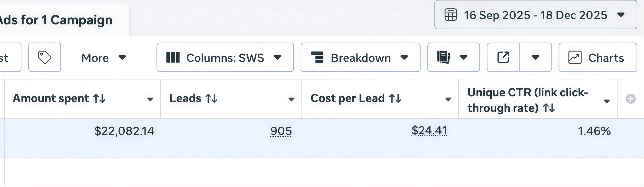Viewport: 644px width, 187px height.
Task: Sort by Amount spent arrows
Action: (x=99, y=99)
